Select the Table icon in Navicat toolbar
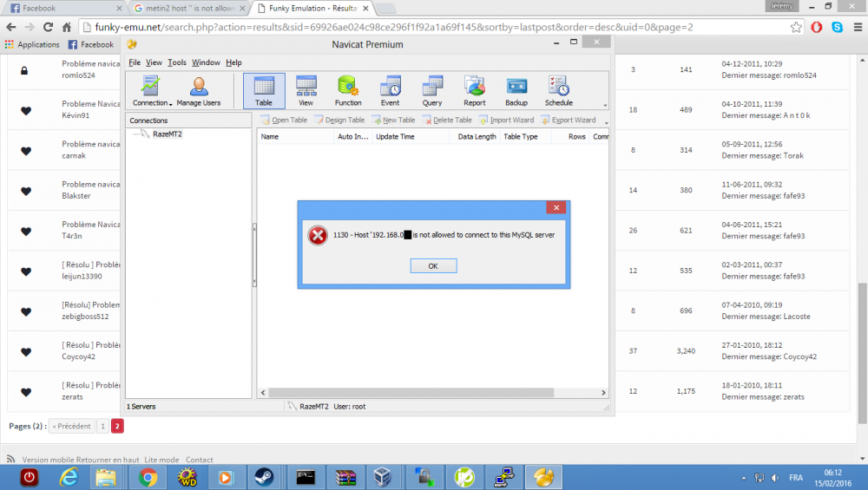This screenshot has width=868, height=490. point(264,91)
